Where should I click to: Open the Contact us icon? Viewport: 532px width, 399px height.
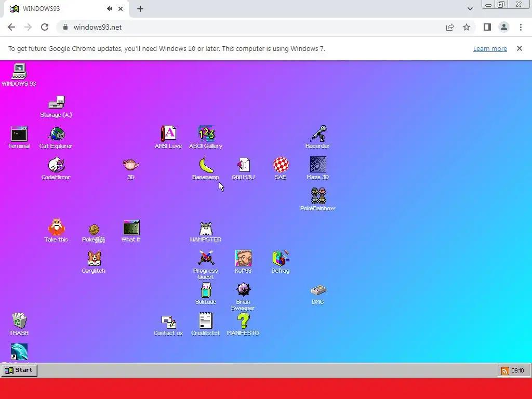coord(168,322)
